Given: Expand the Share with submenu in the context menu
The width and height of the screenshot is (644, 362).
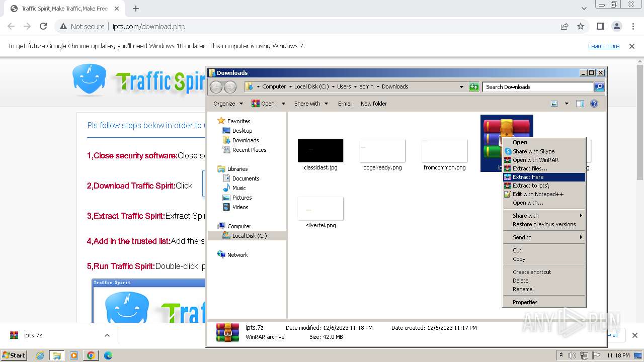Looking at the screenshot, I should 544,216.
